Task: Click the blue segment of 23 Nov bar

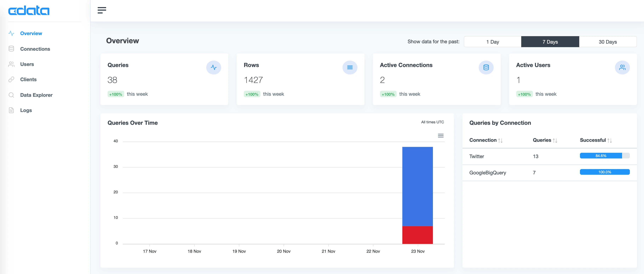Action: (418, 186)
